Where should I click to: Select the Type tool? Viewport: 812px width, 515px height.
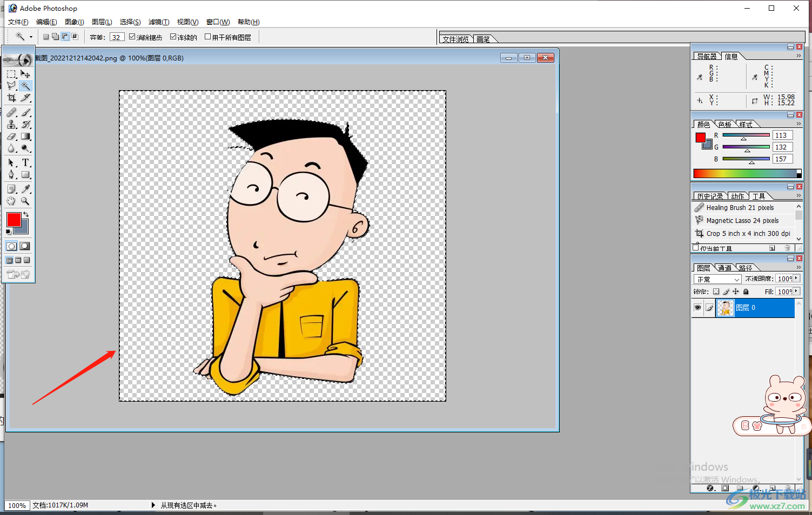[25, 162]
